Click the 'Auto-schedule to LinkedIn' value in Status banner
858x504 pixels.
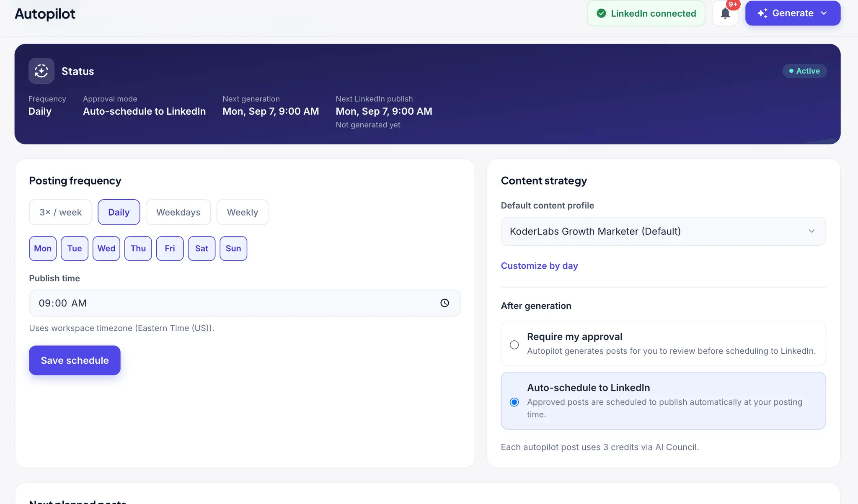tap(144, 111)
